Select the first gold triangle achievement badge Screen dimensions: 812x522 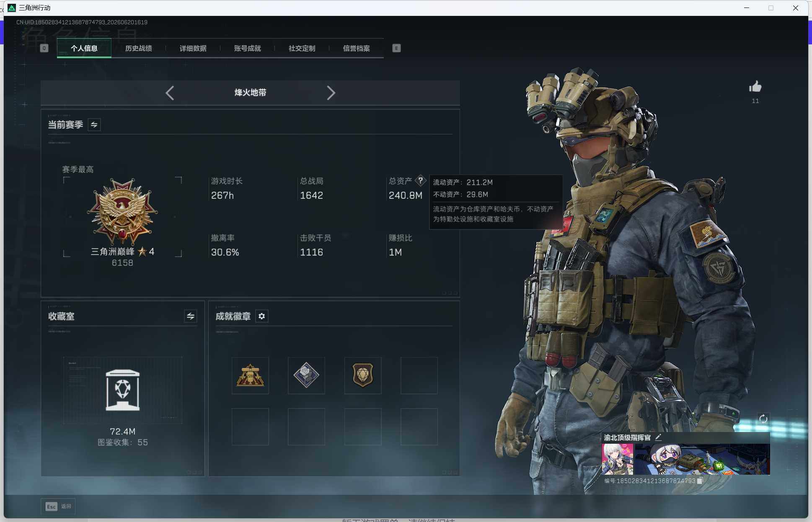(x=250, y=375)
